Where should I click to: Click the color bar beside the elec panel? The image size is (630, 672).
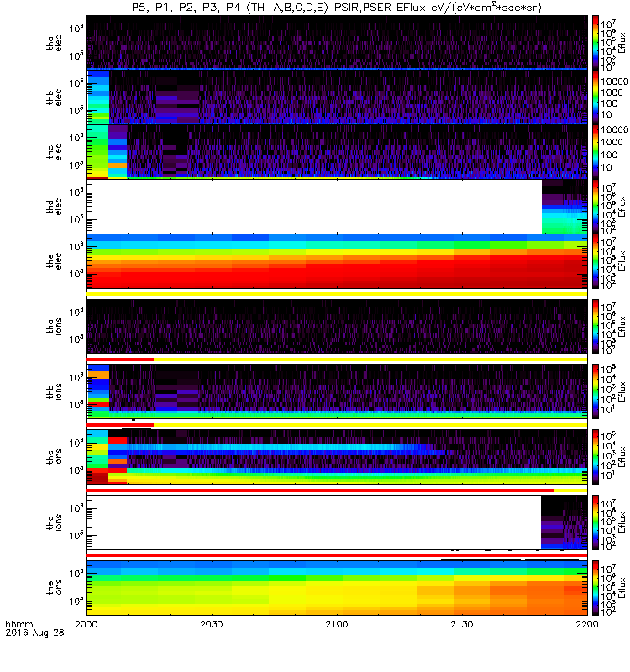click(x=596, y=261)
